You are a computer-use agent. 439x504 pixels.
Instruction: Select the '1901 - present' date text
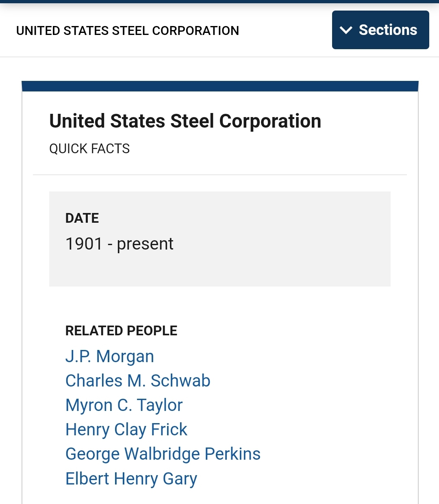(120, 244)
